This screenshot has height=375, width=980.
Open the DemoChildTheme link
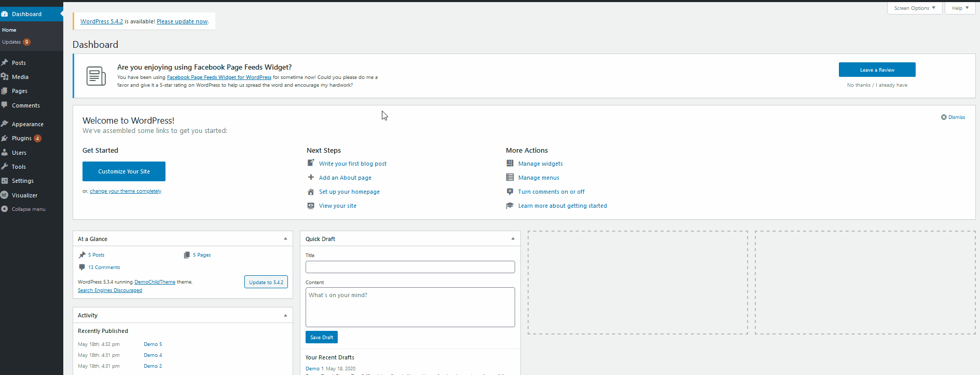(x=155, y=282)
